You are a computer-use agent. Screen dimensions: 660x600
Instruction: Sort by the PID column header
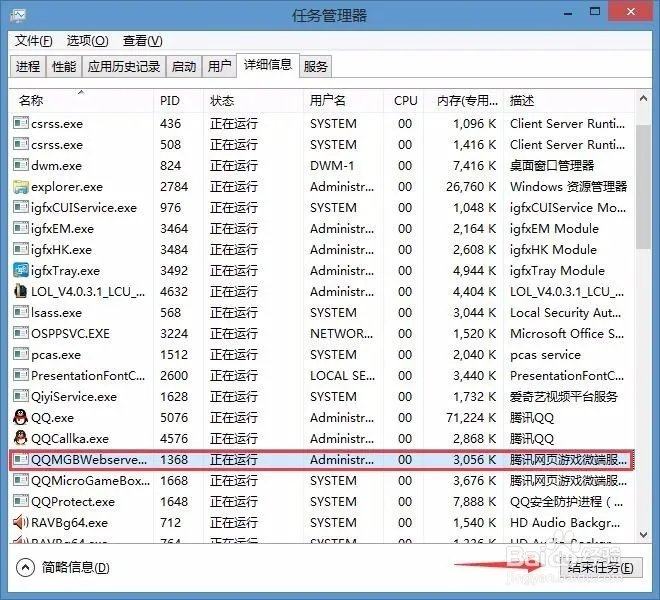(178, 101)
